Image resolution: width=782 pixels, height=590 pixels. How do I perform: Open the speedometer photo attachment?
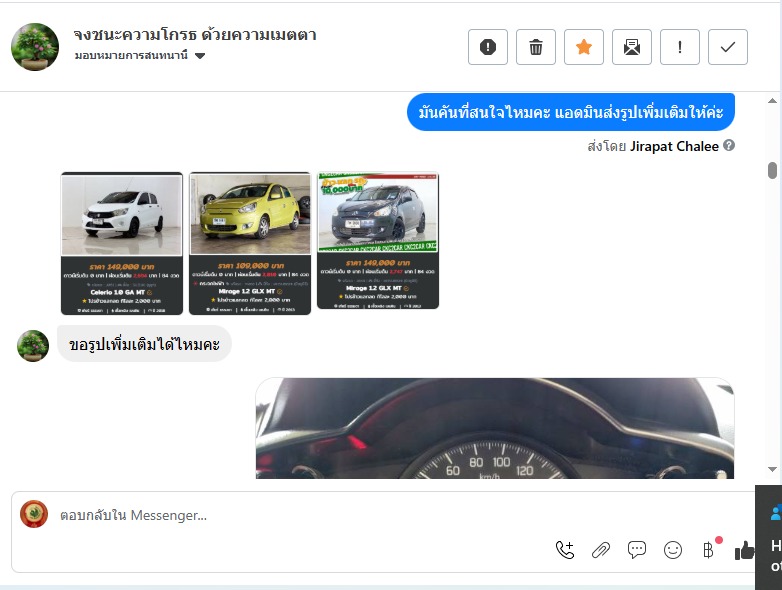pyautogui.click(x=495, y=428)
